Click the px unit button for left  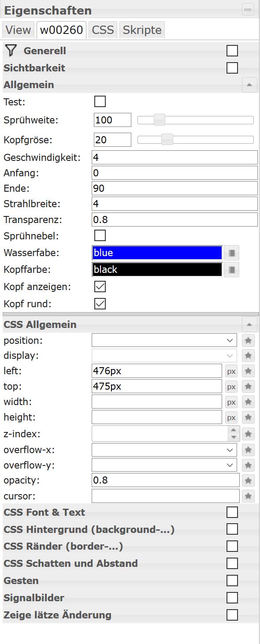coord(231,372)
